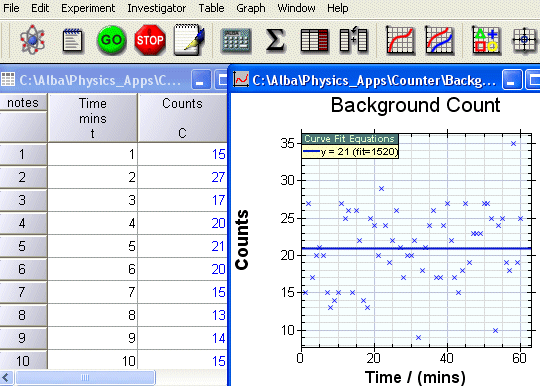The height and width of the screenshot is (386, 540).
Task: Click the data point at count 35
Action: pyautogui.click(x=513, y=144)
